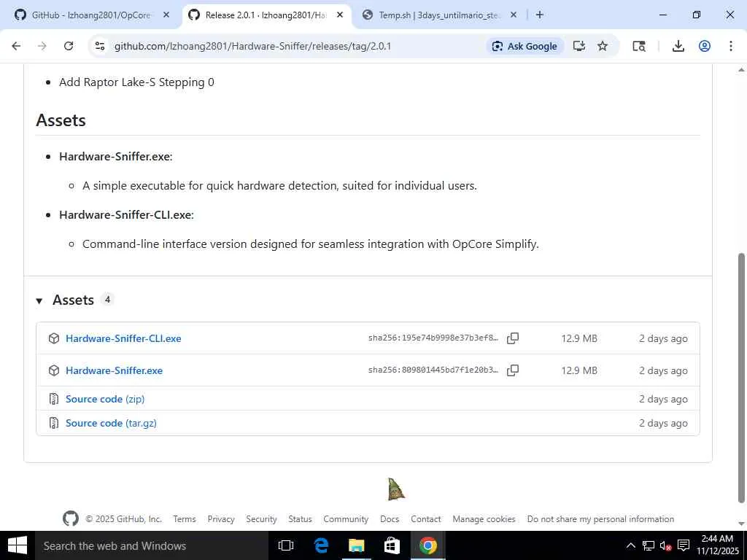
Task: Open the Security footer link
Action: click(x=261, y=519)
